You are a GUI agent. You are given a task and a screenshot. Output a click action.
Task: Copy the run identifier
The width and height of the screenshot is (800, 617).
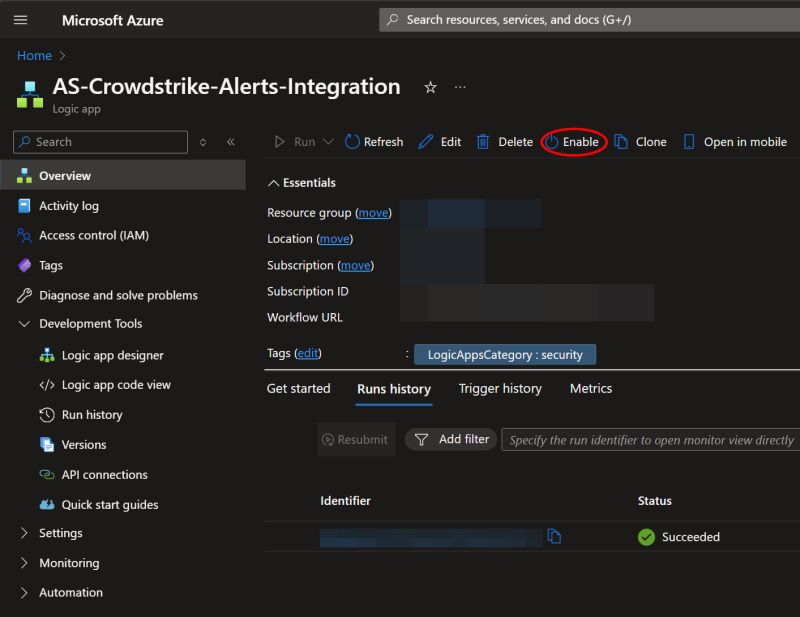point(555,537)
